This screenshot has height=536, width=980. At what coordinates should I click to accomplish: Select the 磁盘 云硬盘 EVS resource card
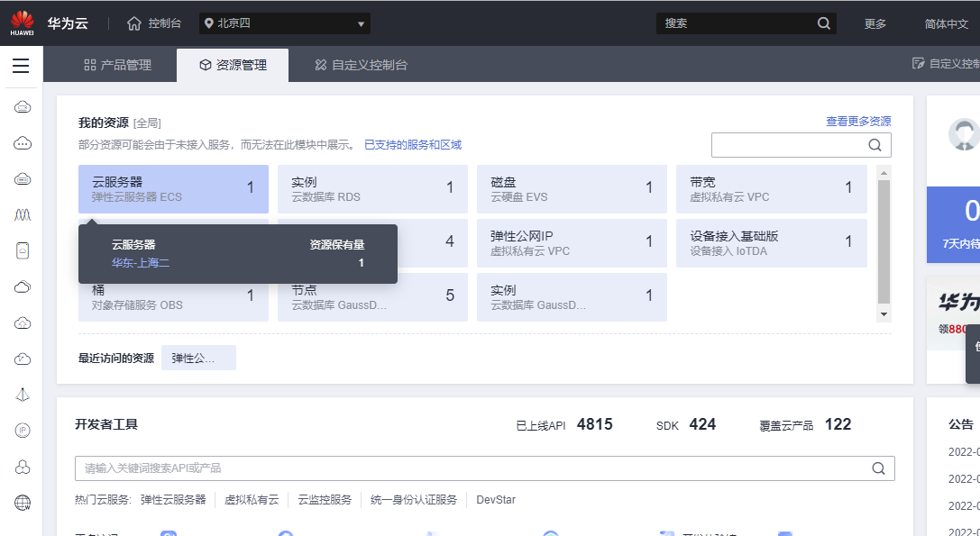pyautogui.click(x=572, y=189)
